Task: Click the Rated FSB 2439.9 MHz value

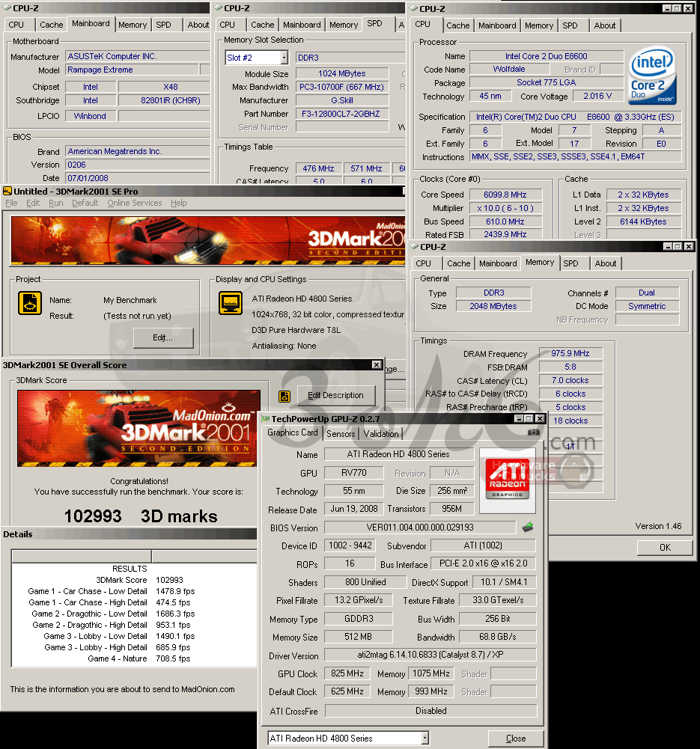Action: pos(505,234)
